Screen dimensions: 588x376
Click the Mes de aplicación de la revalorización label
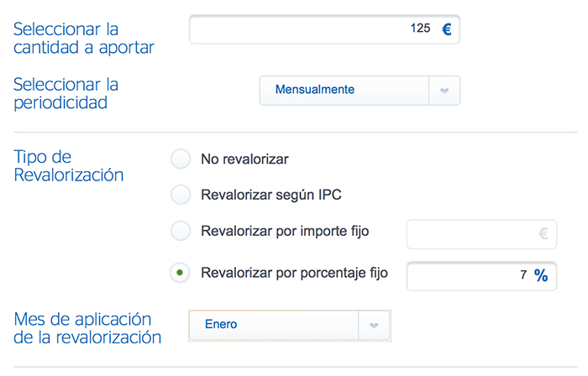pyautogui.click(x=87, y=328)
